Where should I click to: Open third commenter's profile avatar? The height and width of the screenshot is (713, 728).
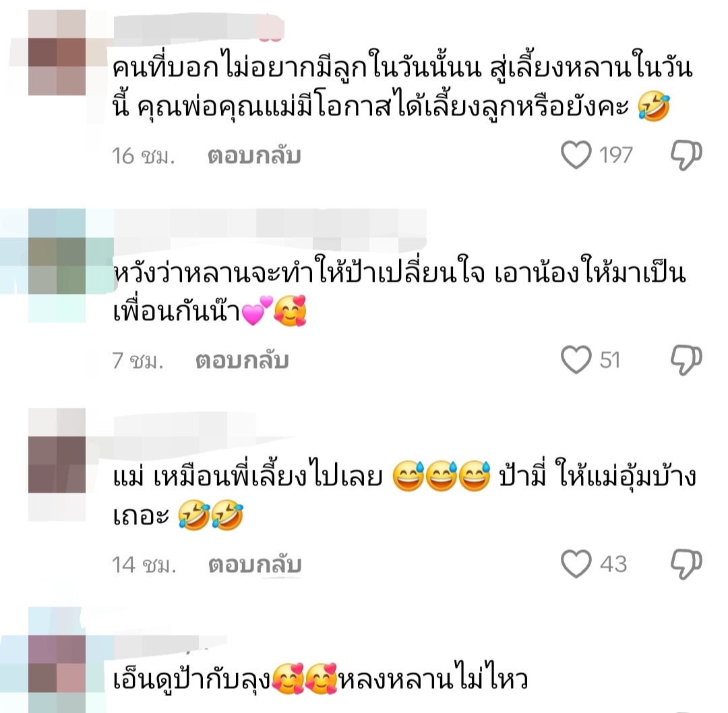click(57, 464)
